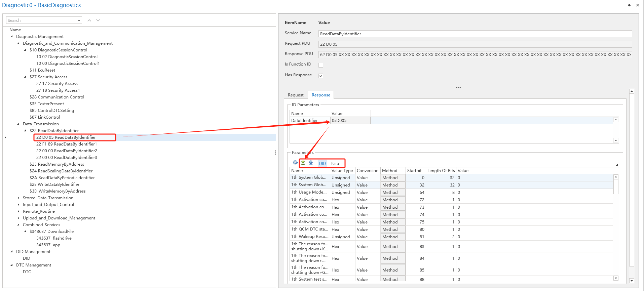
Task: Click the blue upload arrow icon
Action: pos(311,163)
